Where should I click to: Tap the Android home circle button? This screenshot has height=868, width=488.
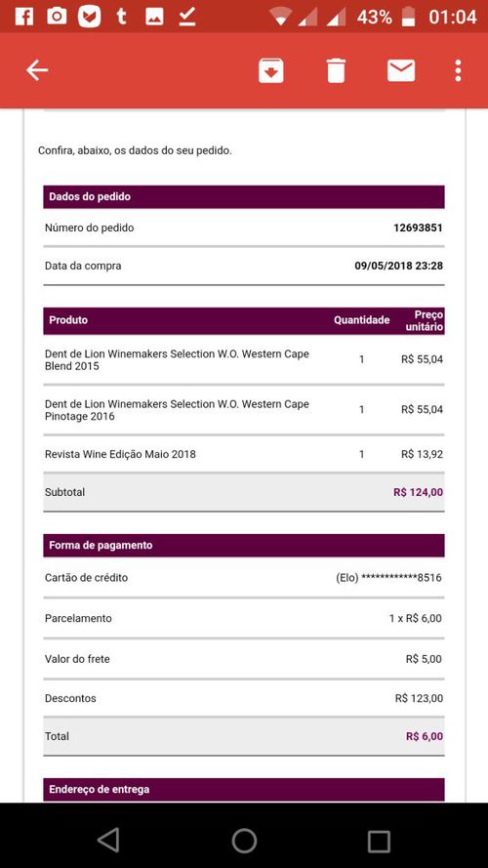coord(244,841)
